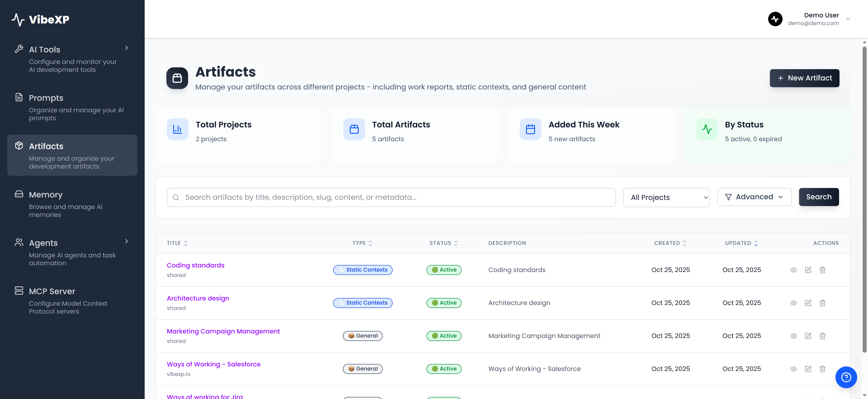
Task: Click the Agents people icon
Action: pos(19,242)
